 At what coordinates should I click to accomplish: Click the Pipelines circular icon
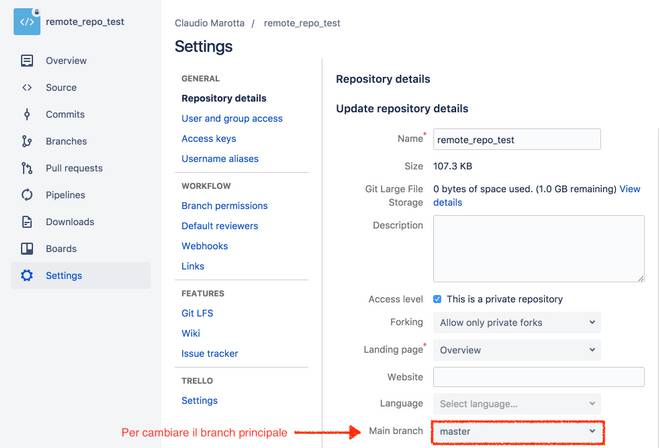pyautogui.click(x=27, y=196)
